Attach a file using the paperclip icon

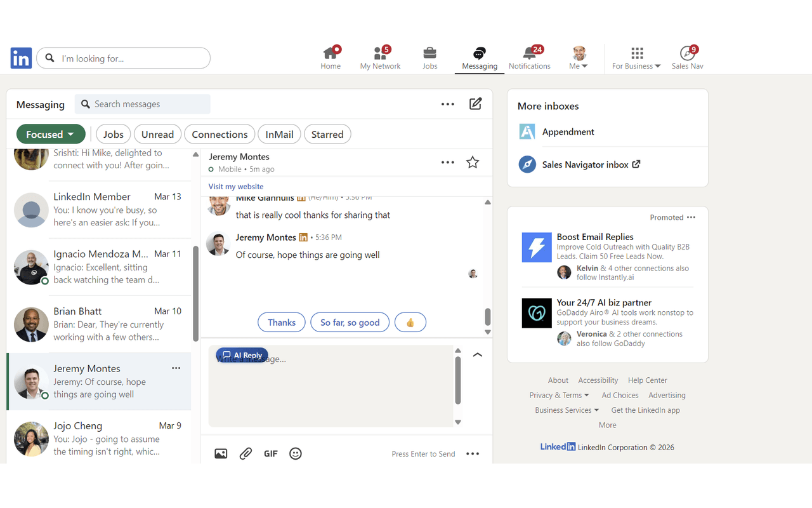246,453
